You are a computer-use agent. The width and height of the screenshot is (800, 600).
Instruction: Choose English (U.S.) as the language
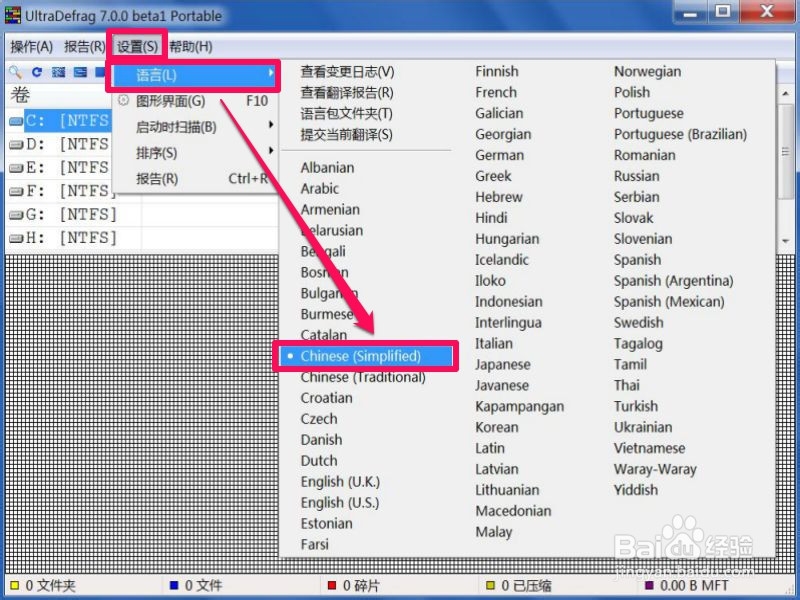click(x=339, y=503)
